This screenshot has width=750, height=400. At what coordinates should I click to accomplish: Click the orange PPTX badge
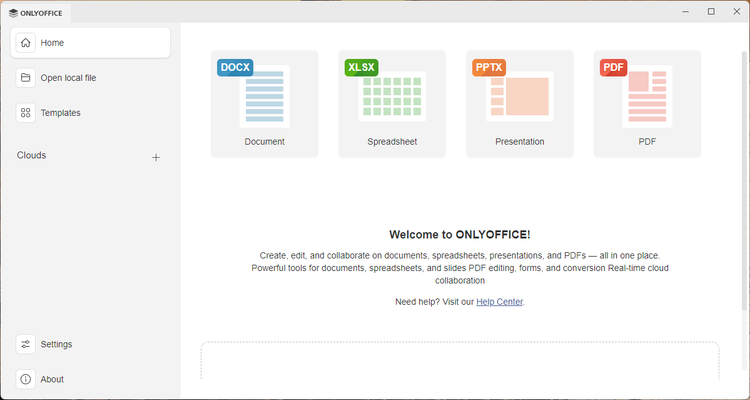(x=489, y=67)
